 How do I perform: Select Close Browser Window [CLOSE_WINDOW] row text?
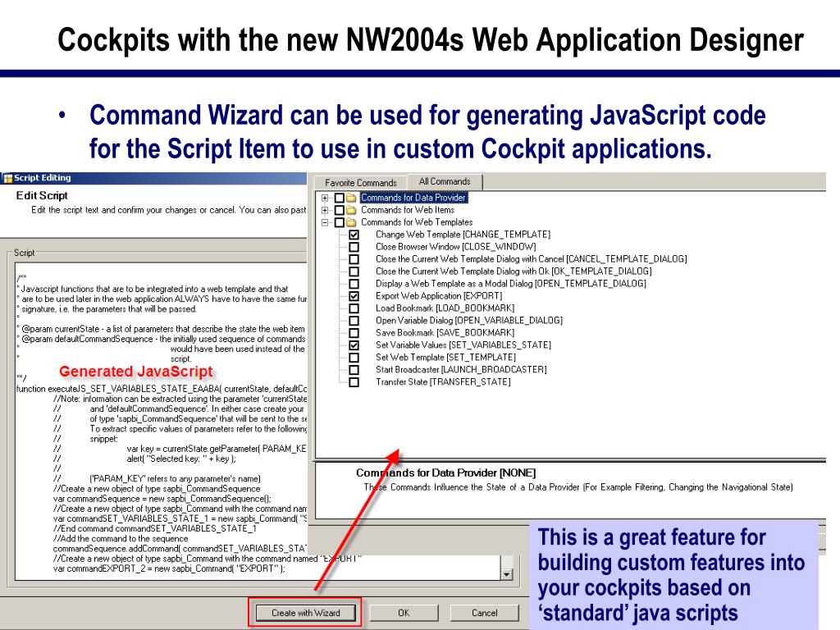pyautogui.click(x=456, y=247)
